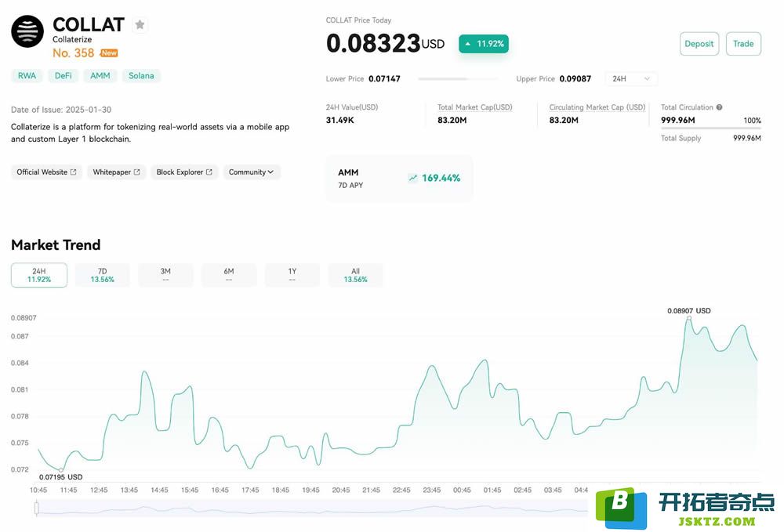
Task: Click the Market Trend heading
Action: click(56, 244)
